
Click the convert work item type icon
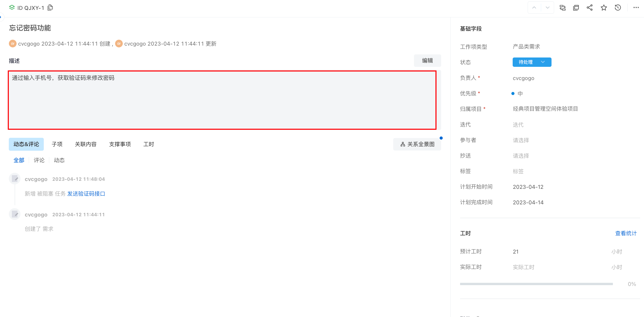[x=562, y=8]
